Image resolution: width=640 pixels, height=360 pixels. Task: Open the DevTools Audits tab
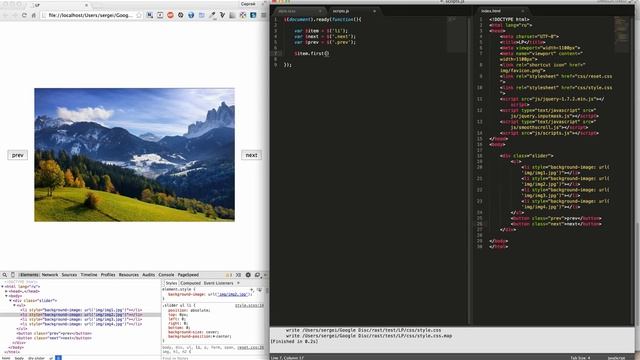pos(149,275)
